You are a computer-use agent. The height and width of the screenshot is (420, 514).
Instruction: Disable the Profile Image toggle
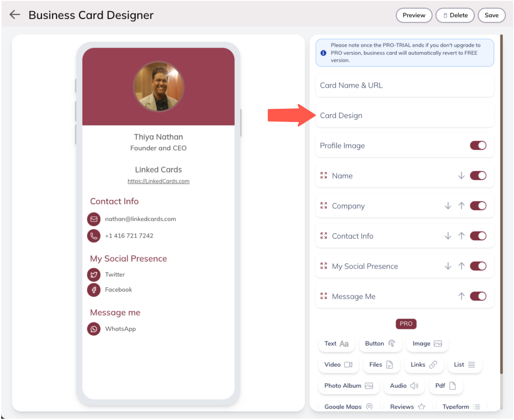click(478, 146)
